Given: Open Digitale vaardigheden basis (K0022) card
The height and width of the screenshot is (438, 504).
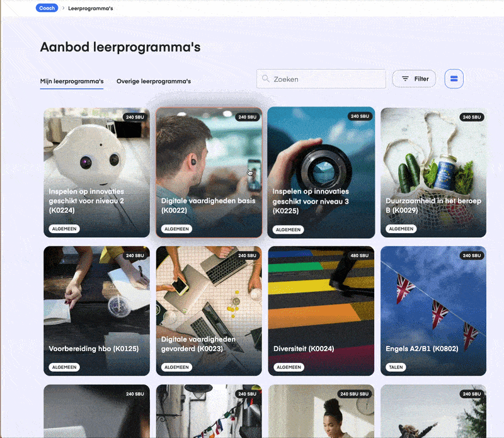Looking at the screenshot, I should pyautogui.click(x=209, y=173).
